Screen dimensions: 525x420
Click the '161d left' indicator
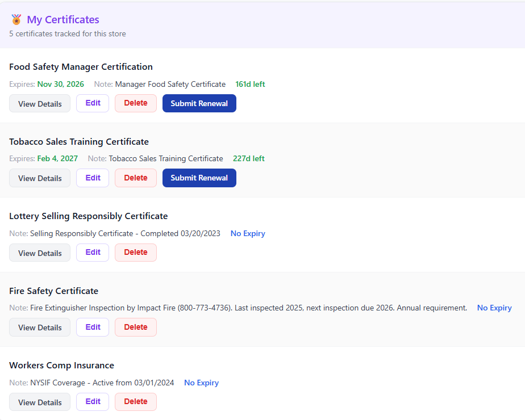click(250, 84)
